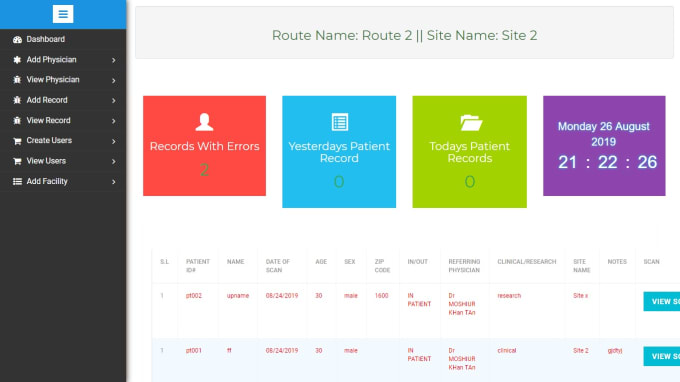Open the Add Physician menu label
This screenshot has width=680, height=382.
click(x=51, y=60)
